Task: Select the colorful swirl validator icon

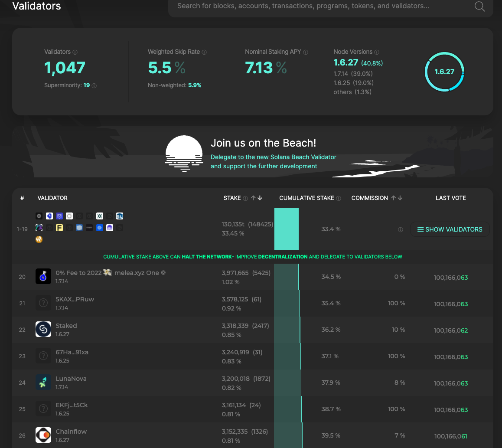Action: (x=39, y=228)
